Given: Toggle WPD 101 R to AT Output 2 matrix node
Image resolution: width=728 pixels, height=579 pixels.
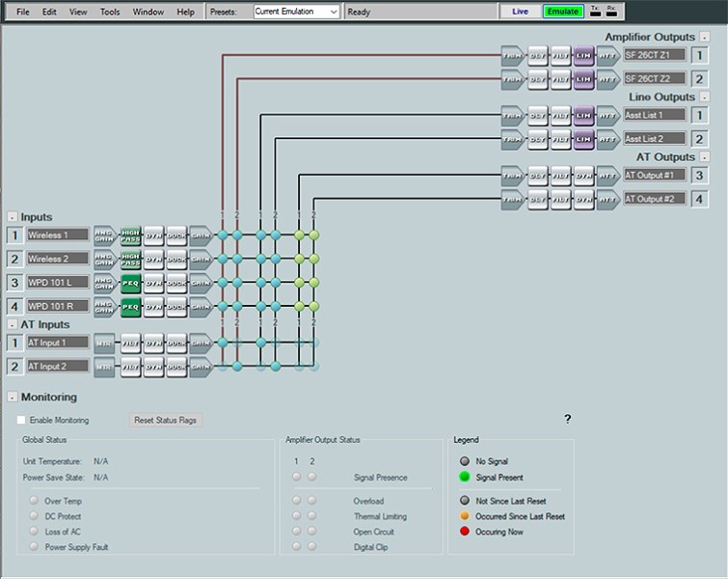Looking at the screenshot, I should coord(313,308).
